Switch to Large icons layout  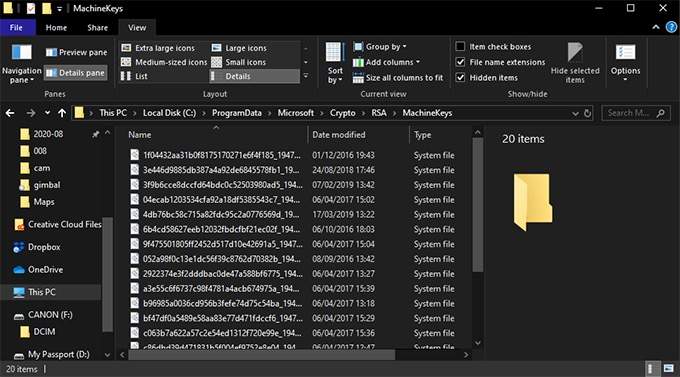point(239,48)
